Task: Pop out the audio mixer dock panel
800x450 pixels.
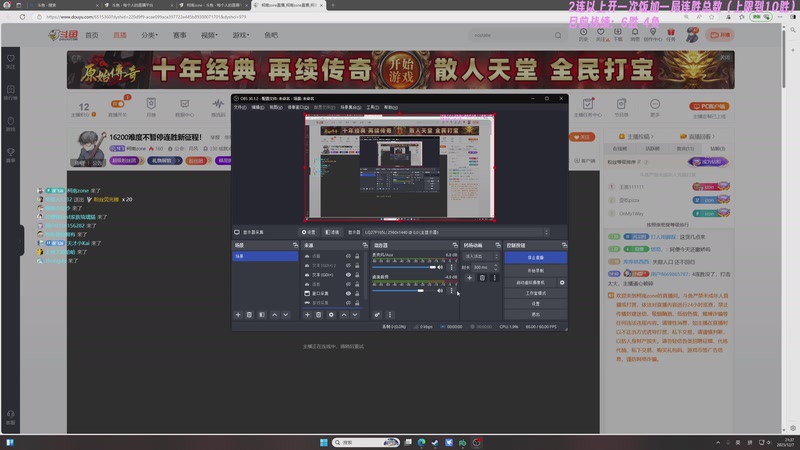Action: pyautogui.click(x=455, y=245)
